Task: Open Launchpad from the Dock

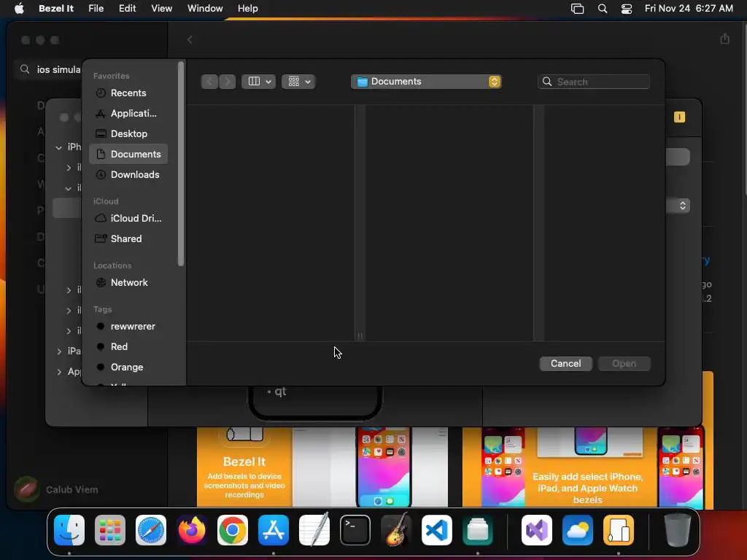Action: pyautogui.click(x=110, y=530)
